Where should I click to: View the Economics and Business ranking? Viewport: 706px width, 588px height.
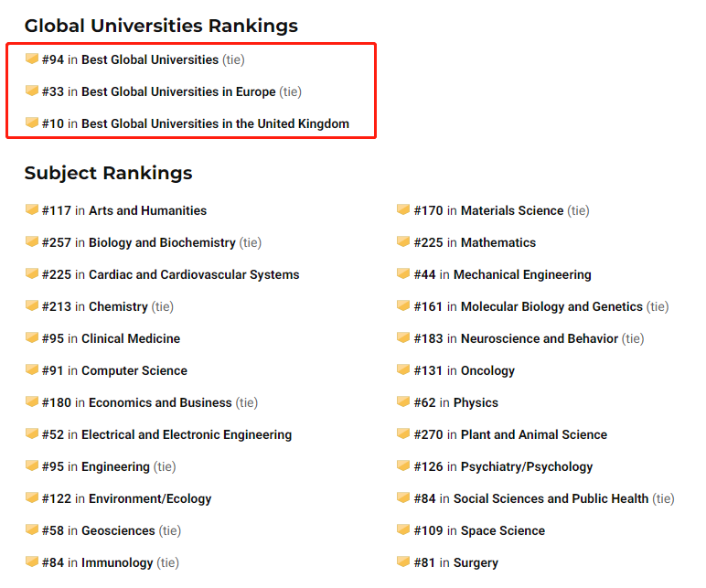pos(160,402)
